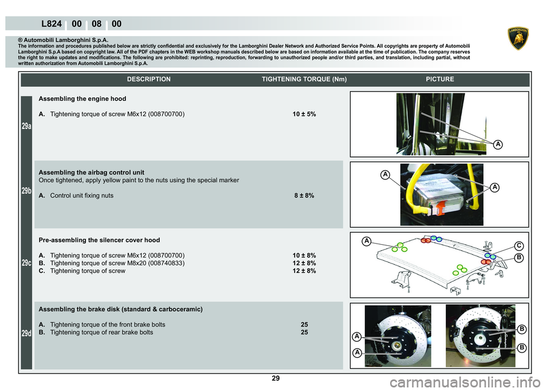Click the front brake disk photo
The width and height of the screenshot is (550, 392).
click(x=398, y=336)
